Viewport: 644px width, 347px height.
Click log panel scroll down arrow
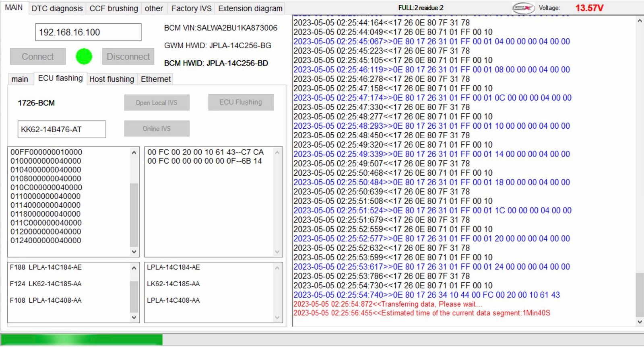pos(640,322)
